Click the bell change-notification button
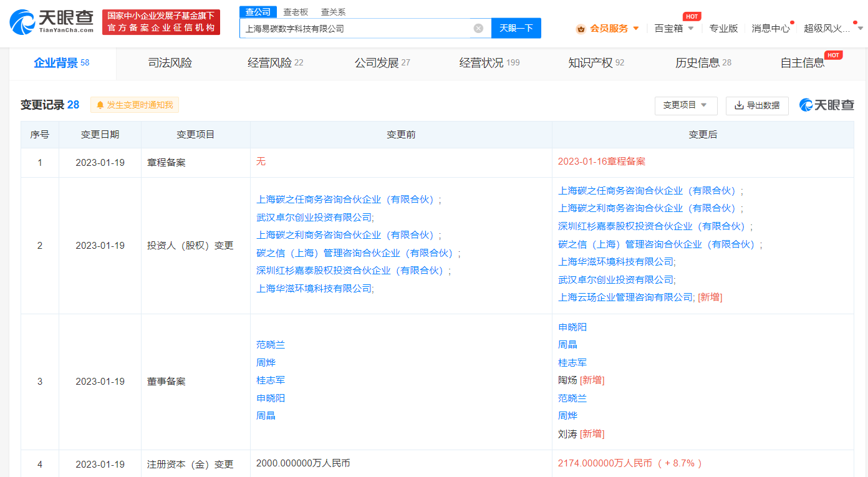The image size is (868, 477). pyautogui.click(x=135, y=105)
